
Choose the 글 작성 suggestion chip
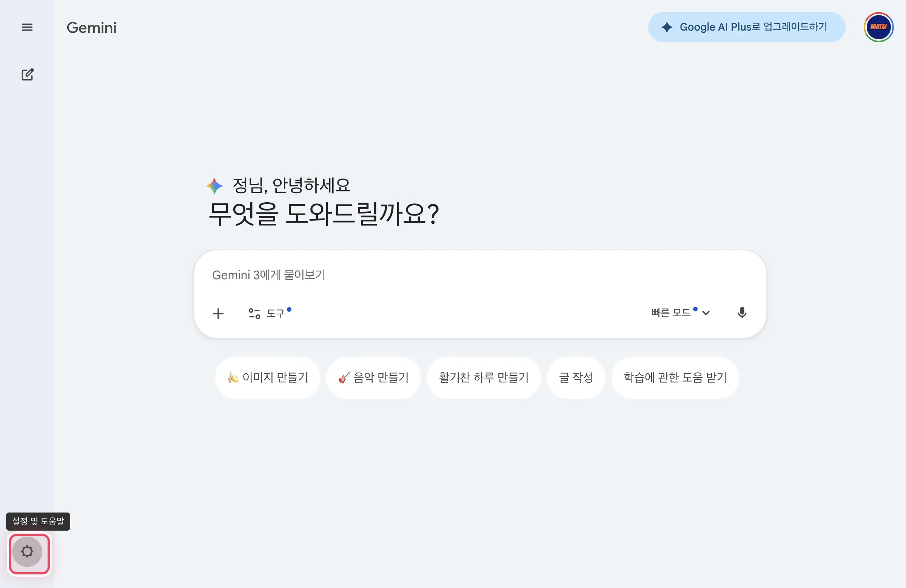(x=576, y=377)
